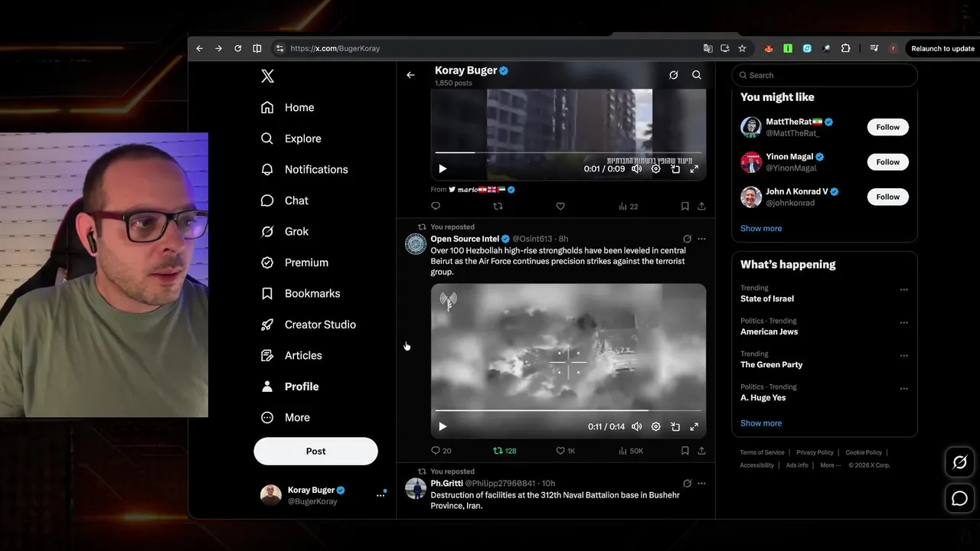Click the Search input field
Viewport: 980px width, 551px height.
pos(825,75)
